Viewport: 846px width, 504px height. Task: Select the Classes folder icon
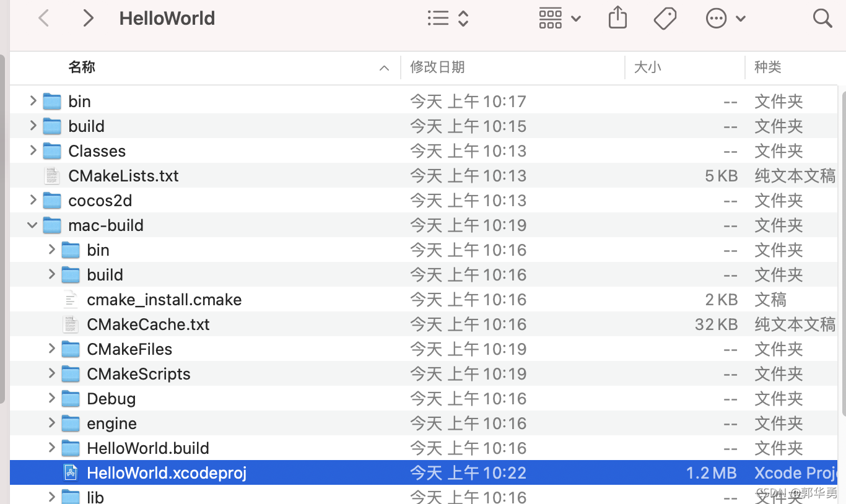pyautogui.click(x=52, y=150)
